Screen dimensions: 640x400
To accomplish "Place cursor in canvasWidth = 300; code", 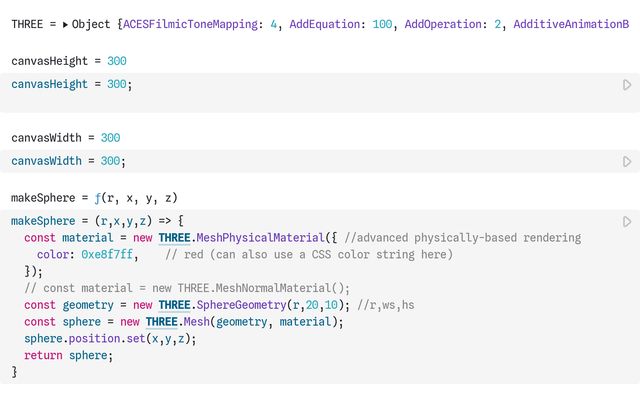I will (x=68, y=161).
